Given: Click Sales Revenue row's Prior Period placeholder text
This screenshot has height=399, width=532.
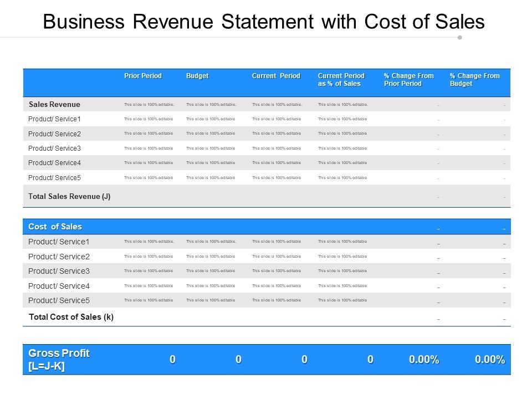Looking at the screenshot, I should coord(149,104).
